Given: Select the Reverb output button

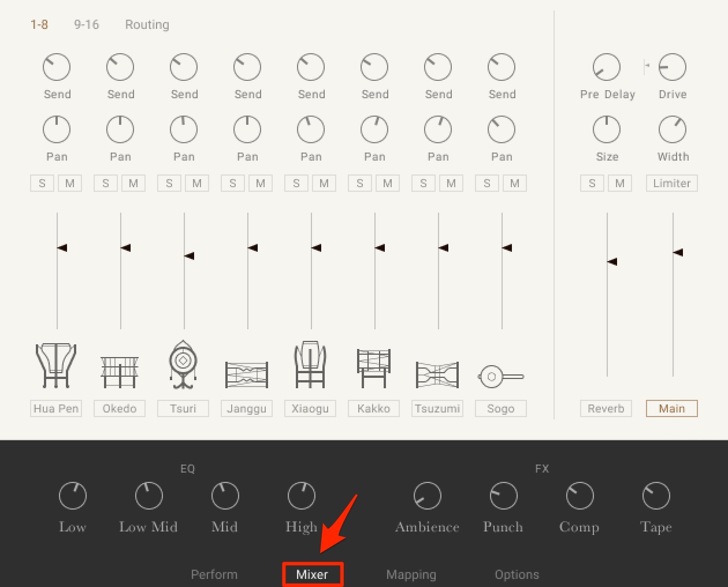Looking at the screenshot, I should point(606,408).
